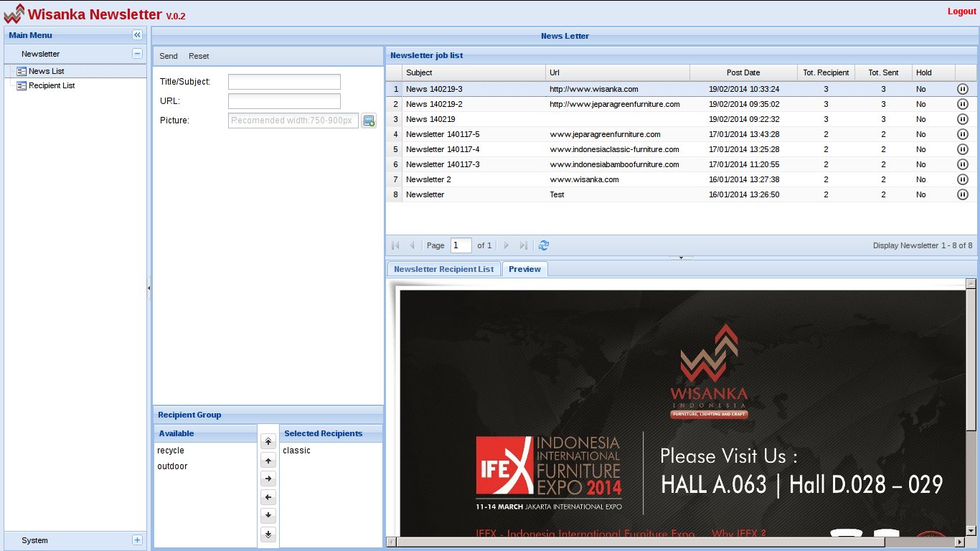Click the move-to-top double arrow icon
This screenshot has height=551, width=980.
click(268, 441)
